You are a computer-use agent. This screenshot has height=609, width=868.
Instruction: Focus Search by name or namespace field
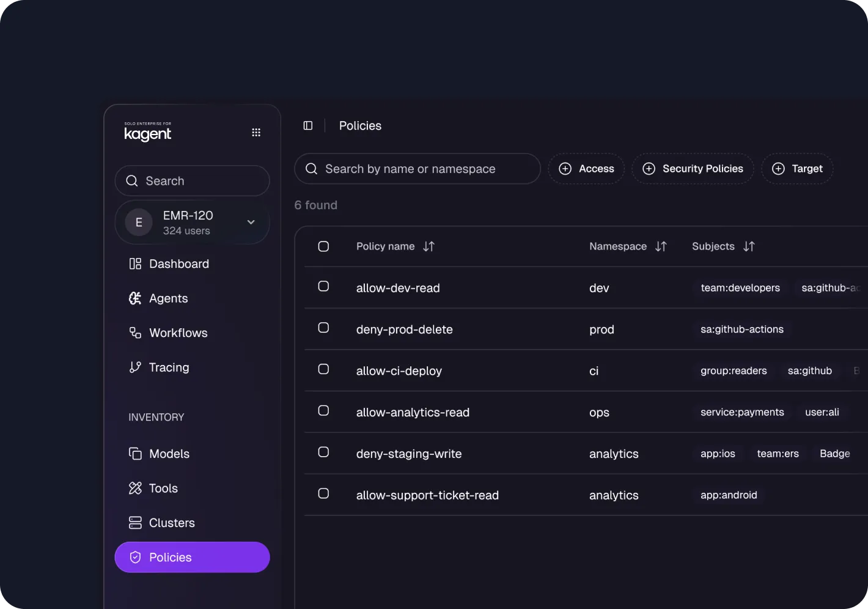point(417,169)
